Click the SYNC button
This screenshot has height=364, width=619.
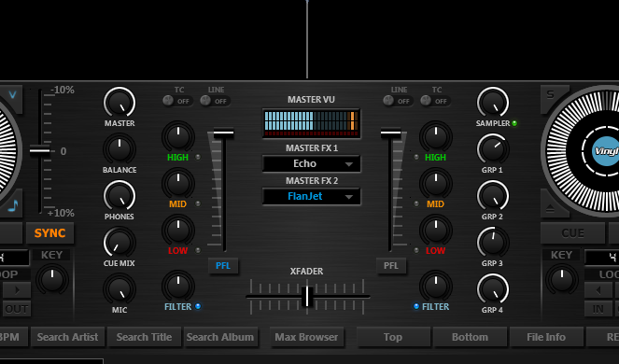49,233
